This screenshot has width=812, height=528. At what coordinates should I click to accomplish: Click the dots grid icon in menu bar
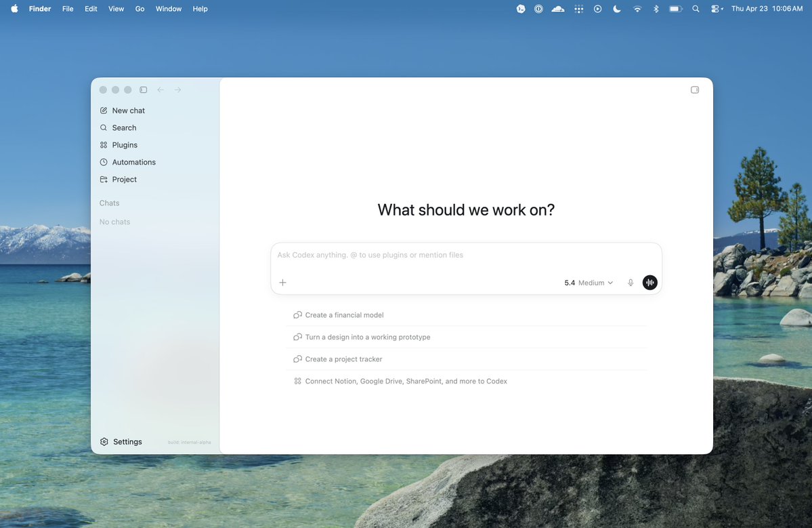[x=579, y=9]
